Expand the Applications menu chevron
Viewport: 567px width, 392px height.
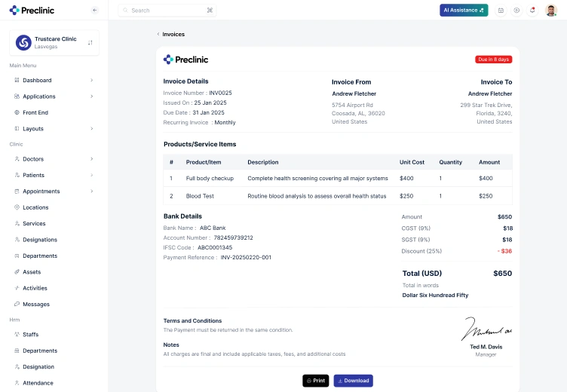click(91, 96)
